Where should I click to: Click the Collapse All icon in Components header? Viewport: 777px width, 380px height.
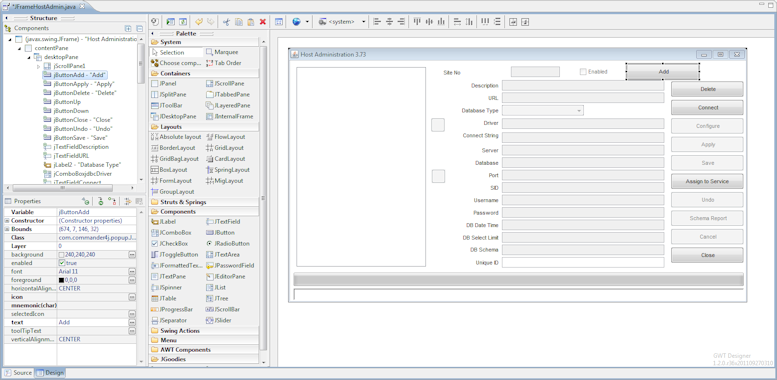point(139,29)
